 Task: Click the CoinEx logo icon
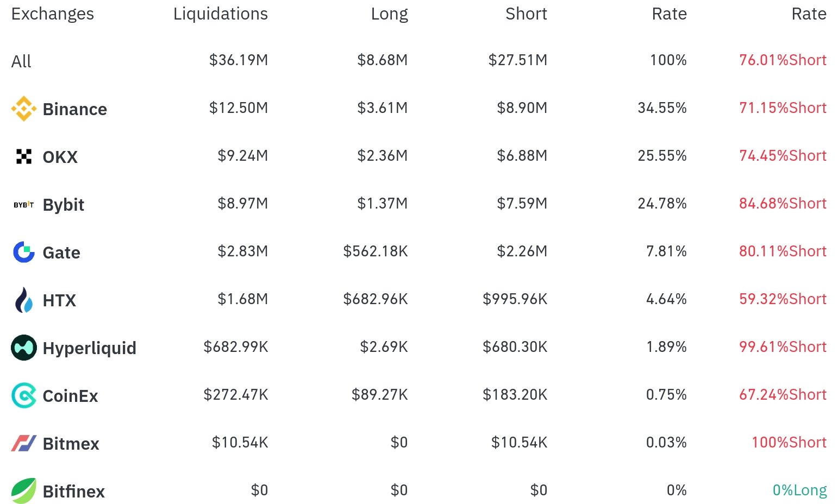(24, 395)
